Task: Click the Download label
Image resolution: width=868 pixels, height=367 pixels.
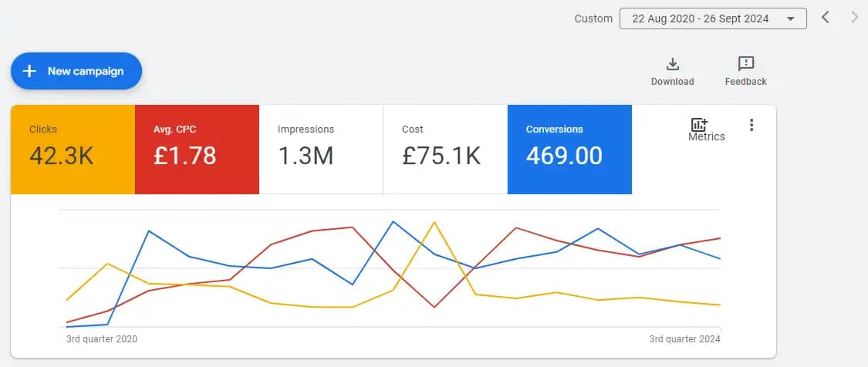Action: click(672, 82)
